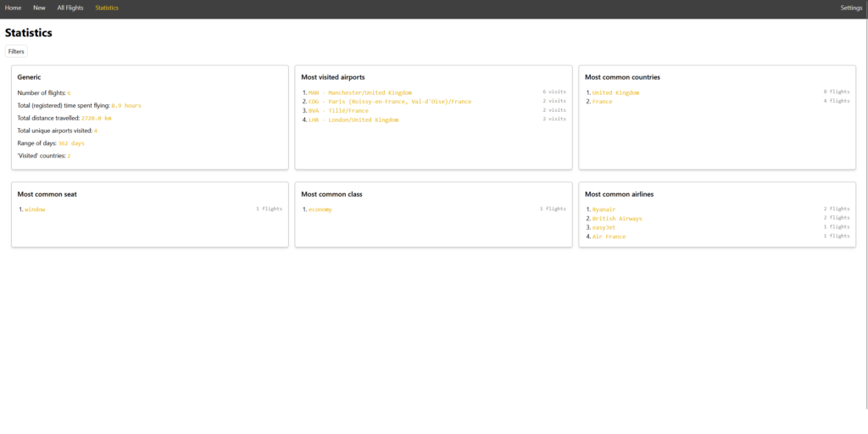868x434 pixels.
Task: Open the New flight page
Action: (x=39, y=8)
